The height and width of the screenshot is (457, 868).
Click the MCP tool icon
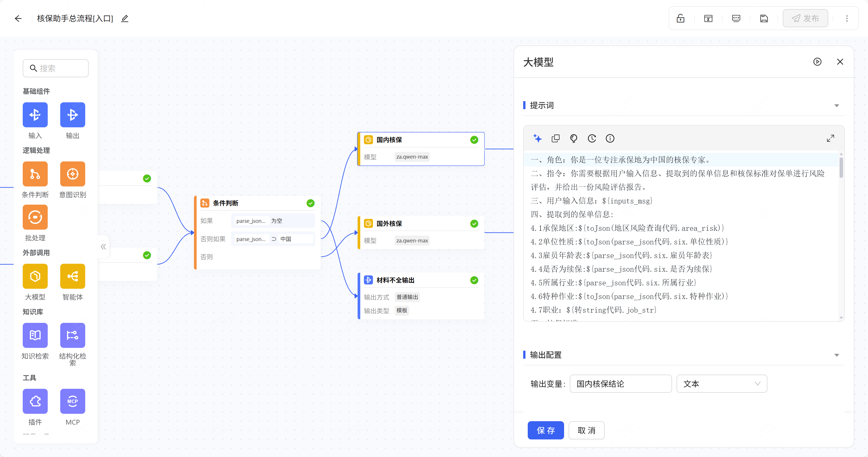[x=72, y=401]
